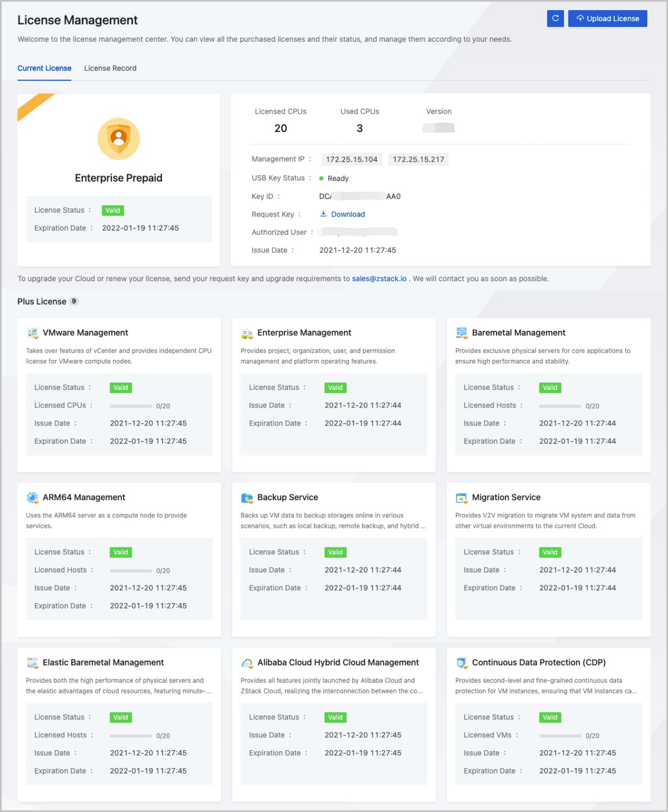Screen dimensions: 668x812
Task: Click the Enterprise Prepaid shield badge
Action: point(119,139)
